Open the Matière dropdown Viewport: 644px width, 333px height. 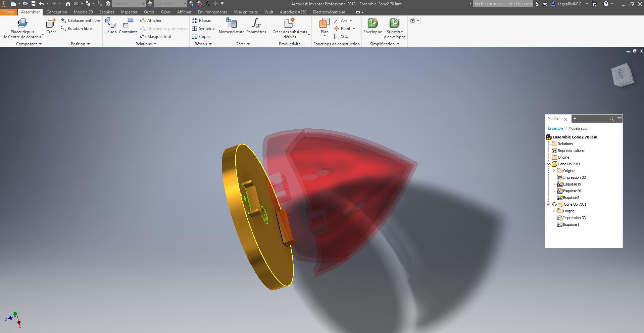click(129, 4)
